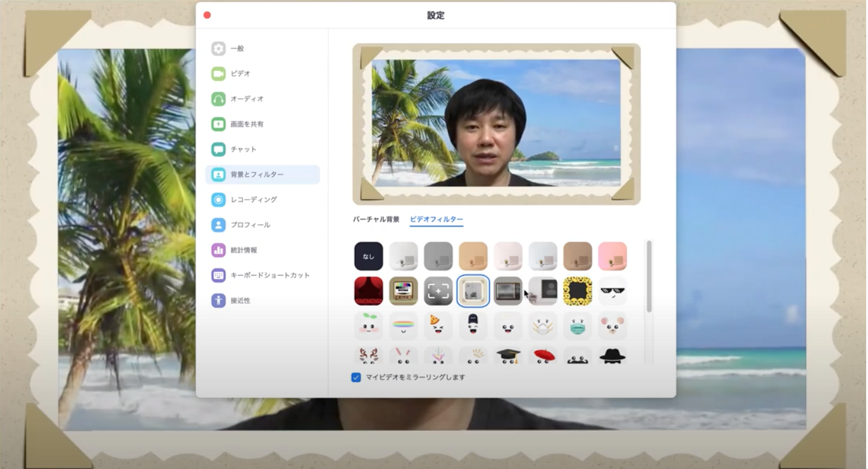Choose the camera focus frame filter
The image size is (868, 469).
(438, 291)
